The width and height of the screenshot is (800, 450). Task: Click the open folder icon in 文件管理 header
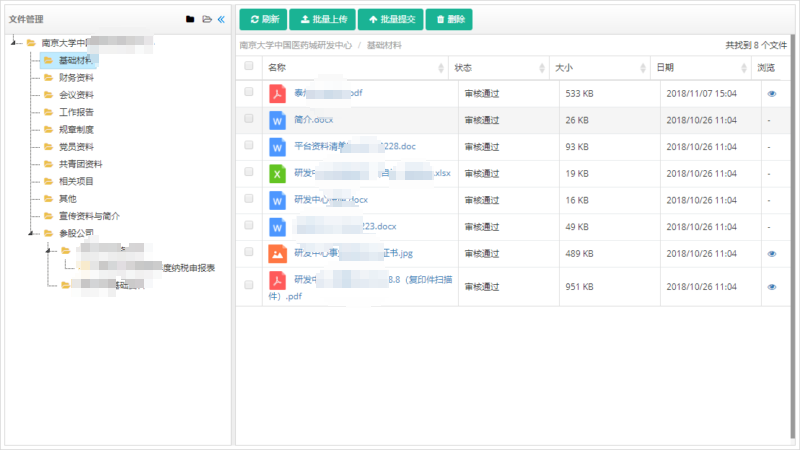pos(206,19)
